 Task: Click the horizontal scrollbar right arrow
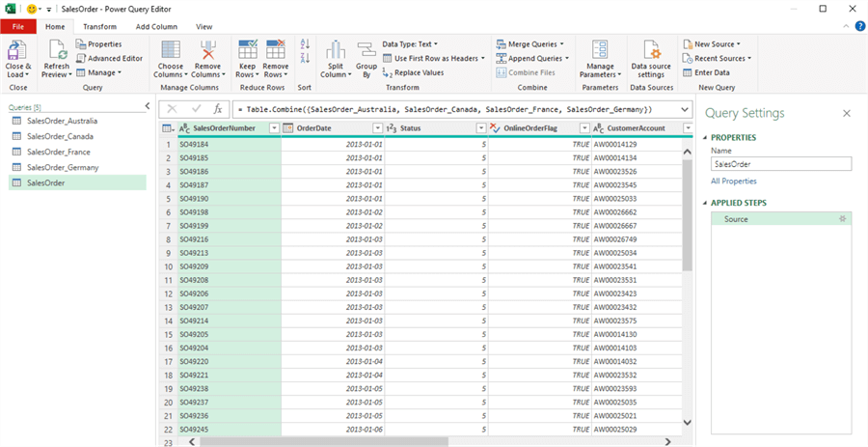coord(668,441)
